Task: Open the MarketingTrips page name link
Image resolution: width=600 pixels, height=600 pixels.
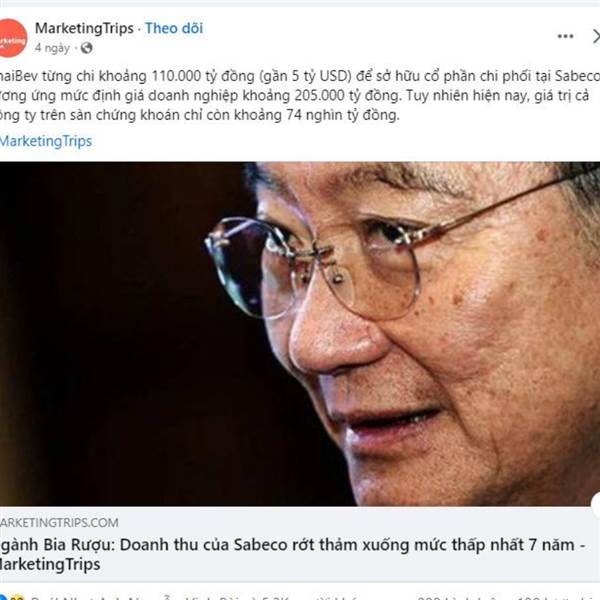Action: tap(84, 28)
